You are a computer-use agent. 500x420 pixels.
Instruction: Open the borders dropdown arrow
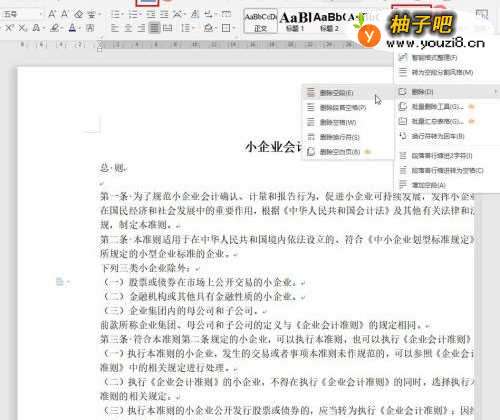[x=233, y=28]
